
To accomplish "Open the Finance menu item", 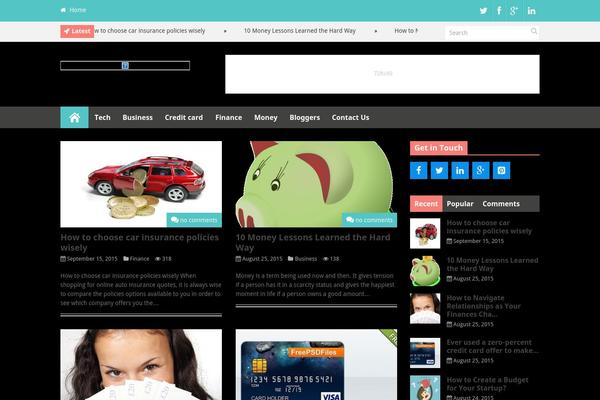I will tap(228, 118).
